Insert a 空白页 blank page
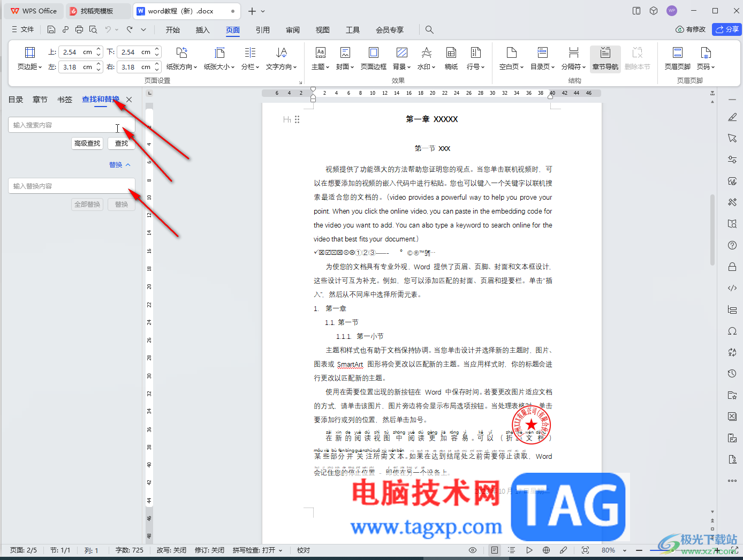 (x=511, y=58)
